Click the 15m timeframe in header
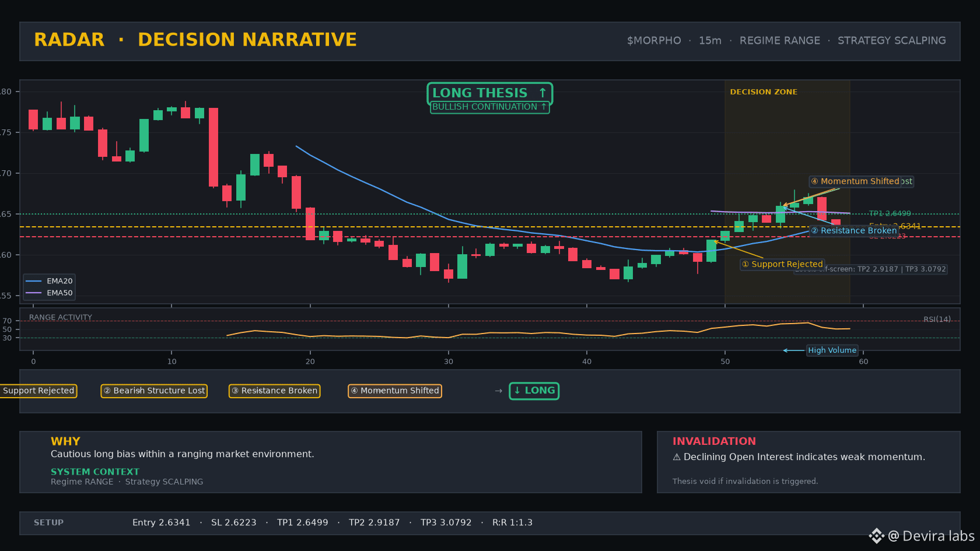980x551 pixels. (x=710, y=41)
